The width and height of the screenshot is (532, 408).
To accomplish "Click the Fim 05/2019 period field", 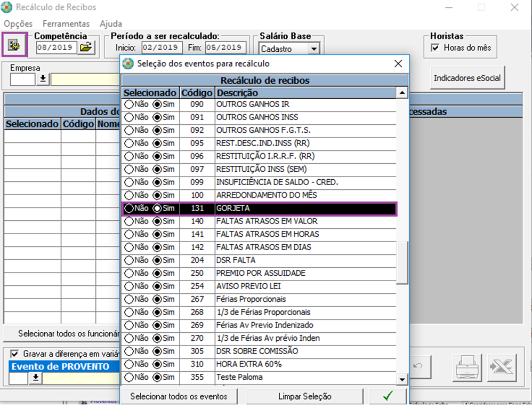I will pyautogui.click(x=225, y=47).
